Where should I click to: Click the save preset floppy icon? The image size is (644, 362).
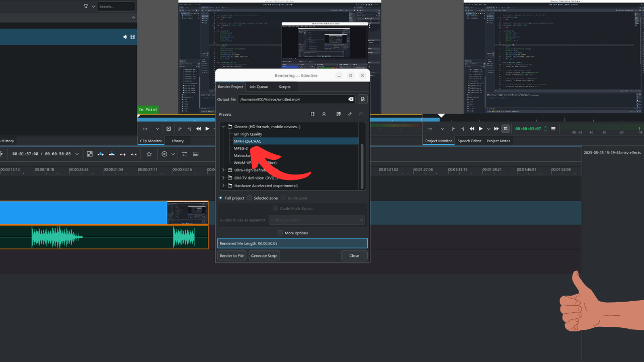point(339,115)
